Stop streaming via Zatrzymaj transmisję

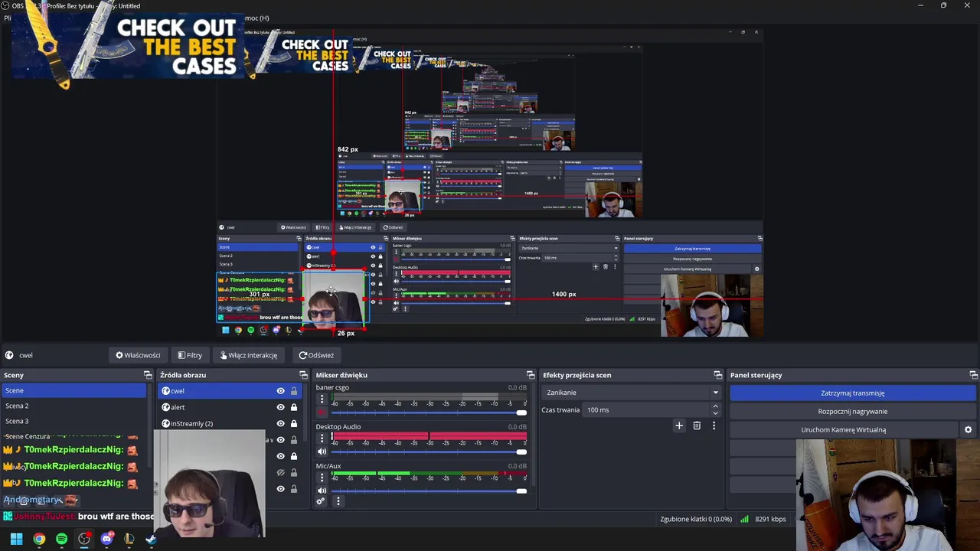(852, 393)
